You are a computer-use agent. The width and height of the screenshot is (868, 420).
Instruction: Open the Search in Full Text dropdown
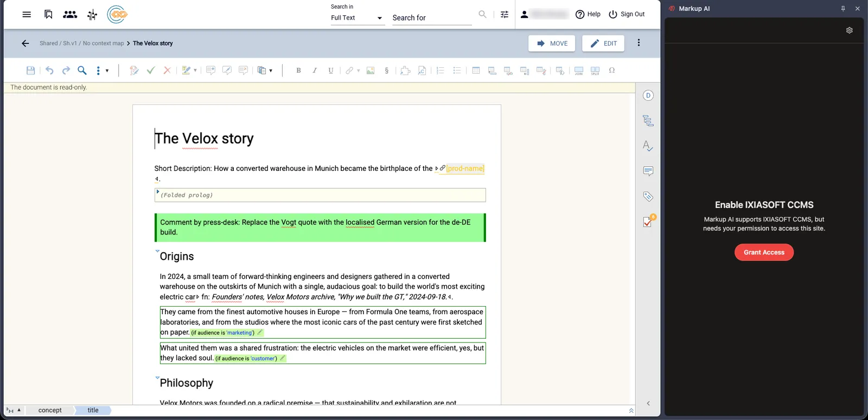click(x=358, y=18)
